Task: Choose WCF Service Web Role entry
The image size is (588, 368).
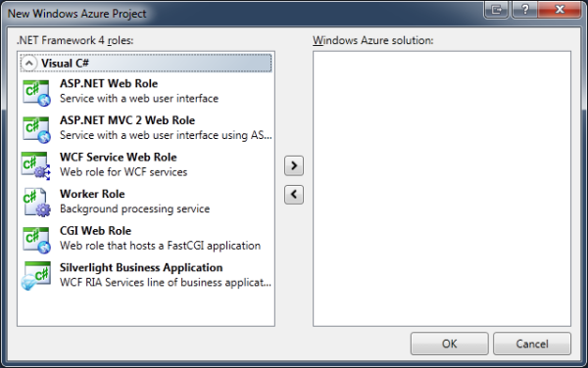Action: pyautogui.click(x=146, y=164)
